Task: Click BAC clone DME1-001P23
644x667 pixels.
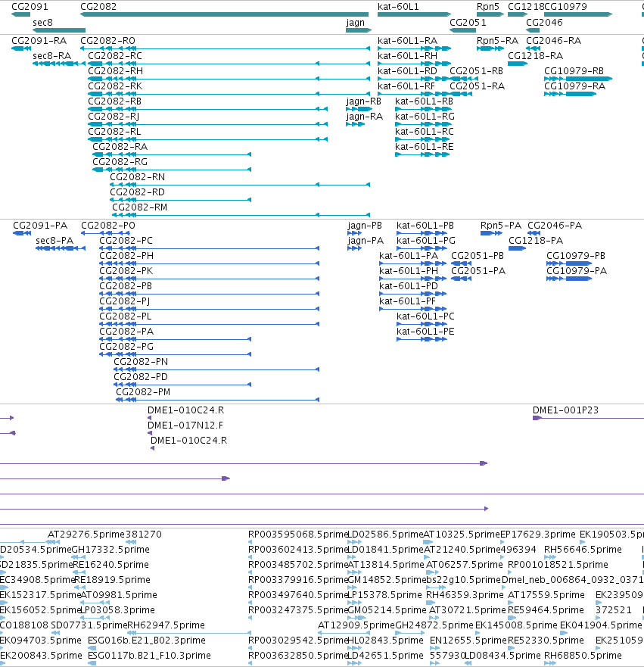Action: pyautogui.click(x=565, y=410)
